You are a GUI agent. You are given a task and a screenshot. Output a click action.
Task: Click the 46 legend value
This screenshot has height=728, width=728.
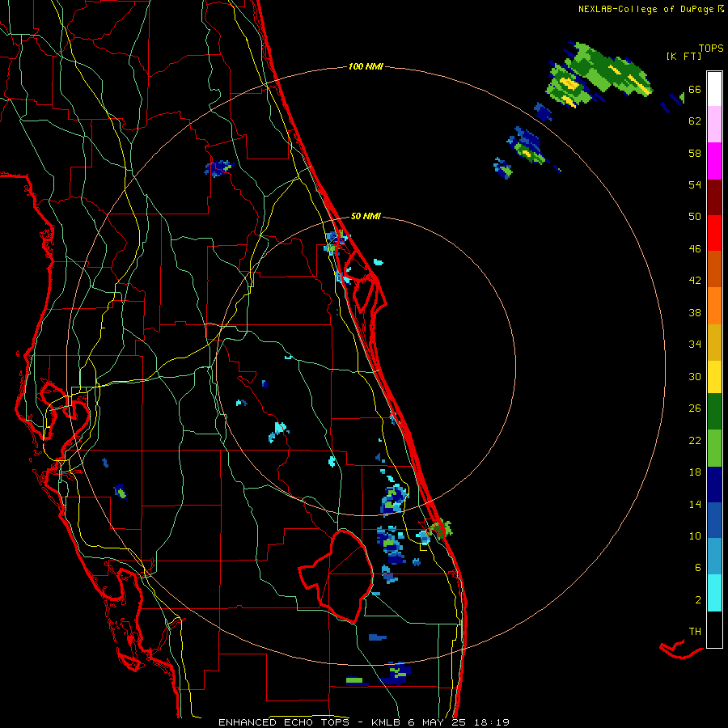tap(695, 249)
